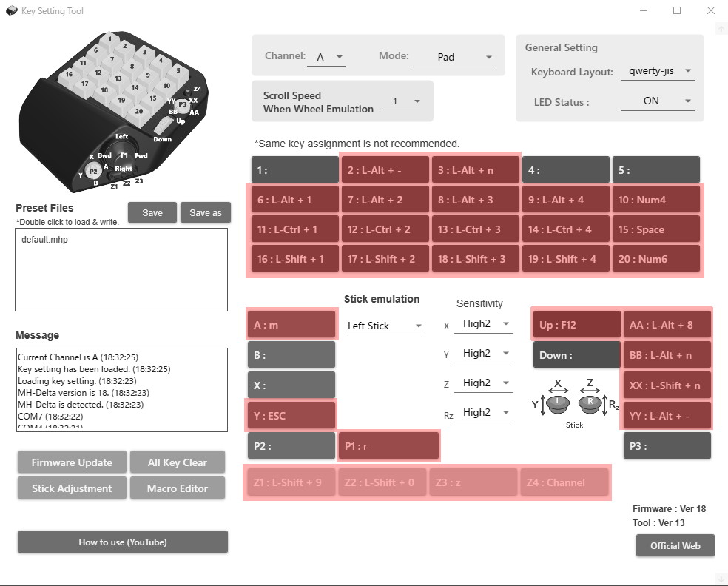Open the Keyboard Layout dropdown
Image resolution: width=728 pixels, height=586 pixels.
point(658,71)
